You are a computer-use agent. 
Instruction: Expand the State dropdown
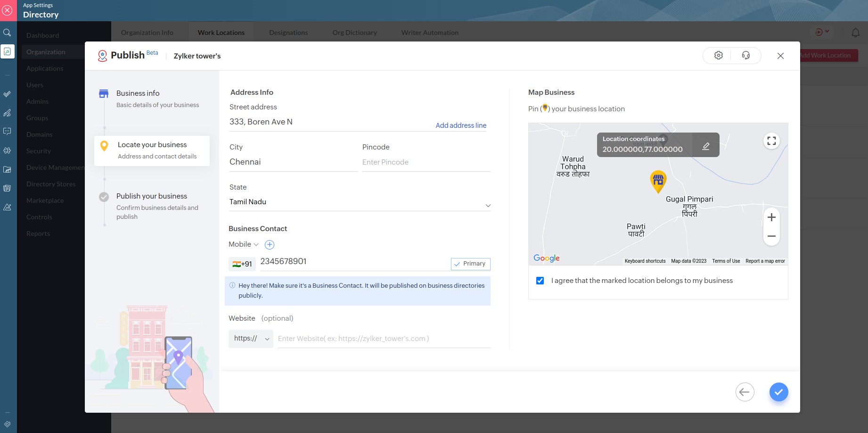(x=488, y=205)
